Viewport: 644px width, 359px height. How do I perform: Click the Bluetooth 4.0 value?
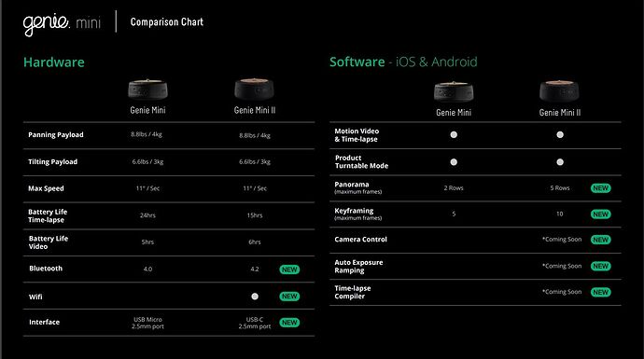[x=147, y=269]
